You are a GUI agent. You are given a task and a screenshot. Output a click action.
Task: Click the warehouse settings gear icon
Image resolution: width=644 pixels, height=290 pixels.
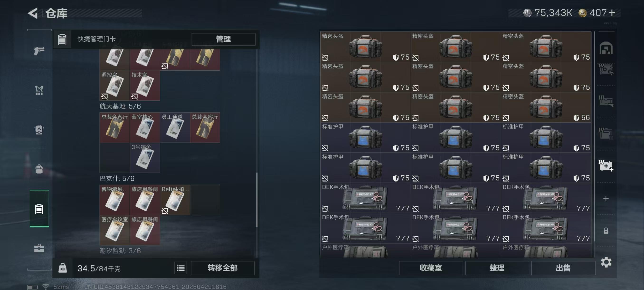(x=606, y=262)
